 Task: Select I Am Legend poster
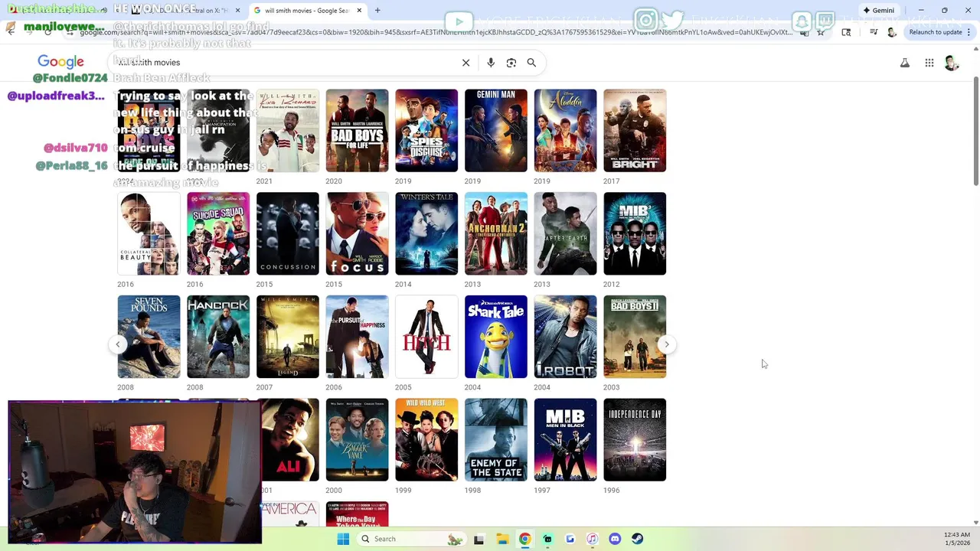click(x=288, y=337)
